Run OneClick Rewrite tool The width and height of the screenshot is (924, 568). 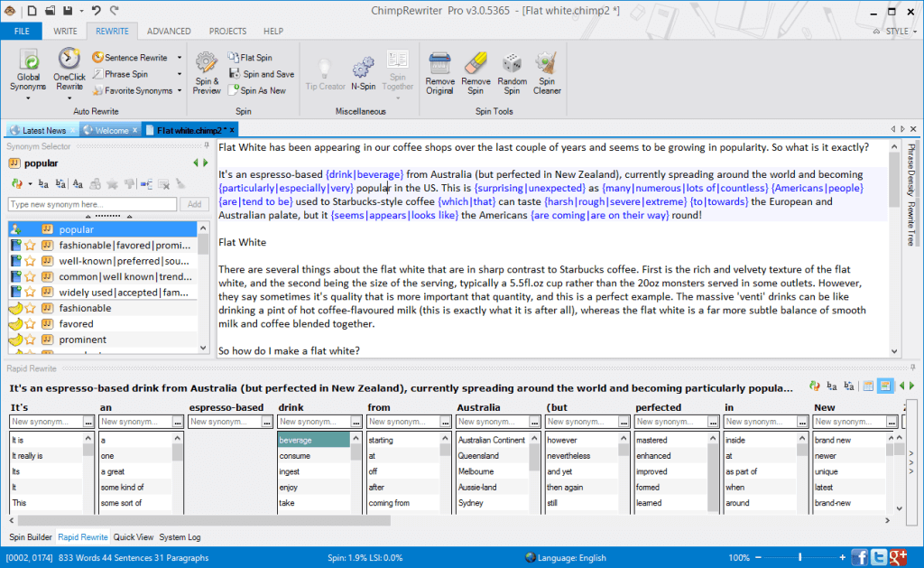(x=69, y=61)
